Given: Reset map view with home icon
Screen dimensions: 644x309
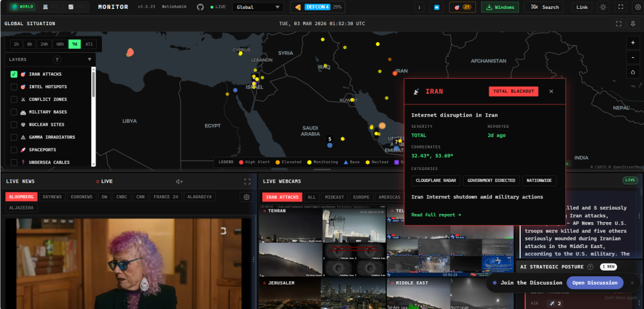Looking at the screenshot, I should click(x=632, y=72).
